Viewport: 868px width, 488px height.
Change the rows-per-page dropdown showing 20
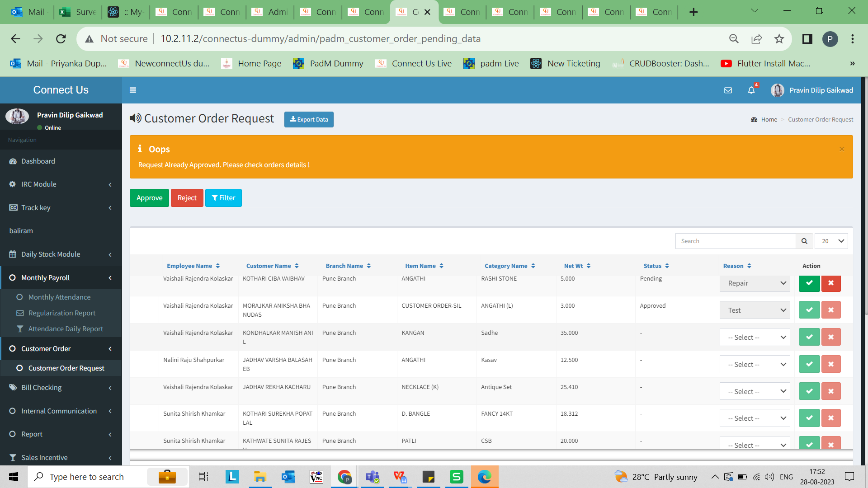coord(831,241)
